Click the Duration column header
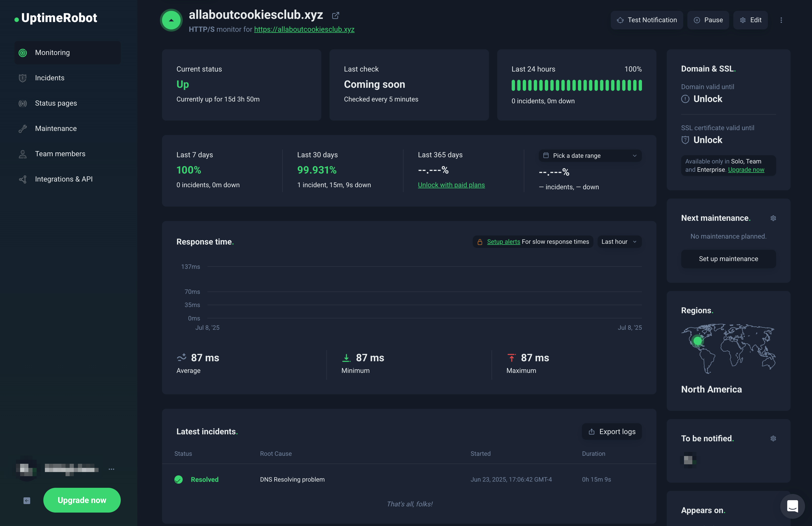 (593, 454)
